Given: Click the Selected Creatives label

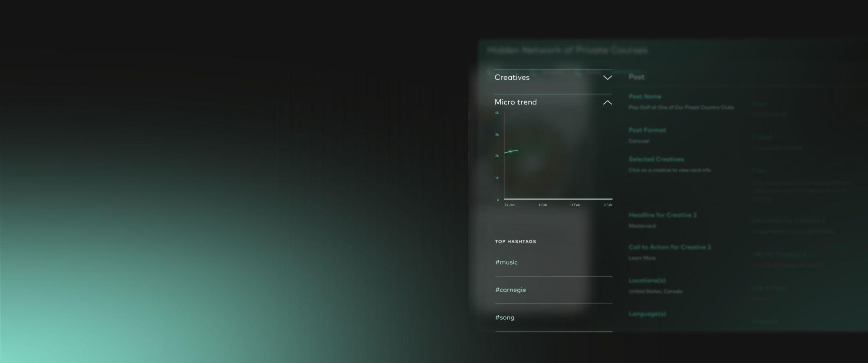Looking at the screenshot, I should (x=656, y=159).
